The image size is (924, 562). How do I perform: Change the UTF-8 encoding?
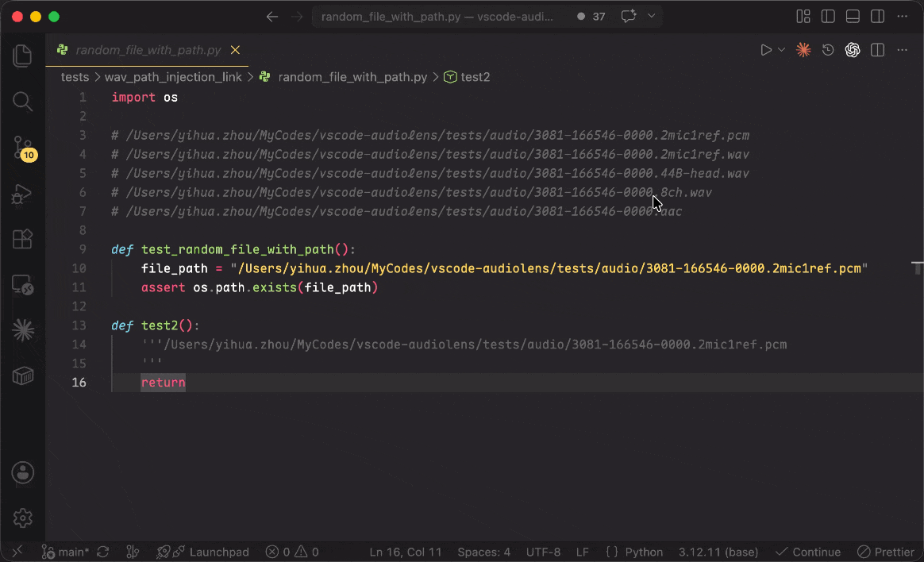point(543,552)
